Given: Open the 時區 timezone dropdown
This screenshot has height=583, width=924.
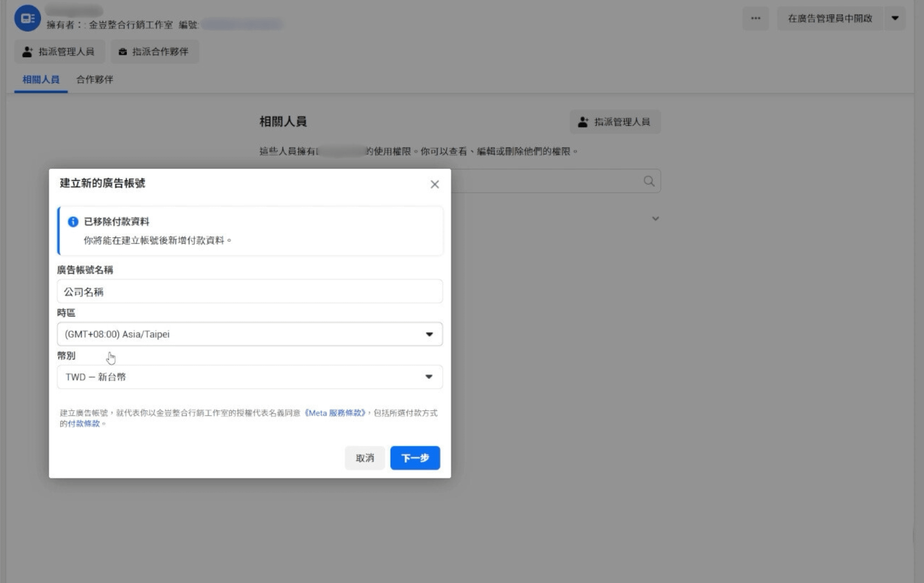Looking at the screenshot, I should (x=250, y=334).
